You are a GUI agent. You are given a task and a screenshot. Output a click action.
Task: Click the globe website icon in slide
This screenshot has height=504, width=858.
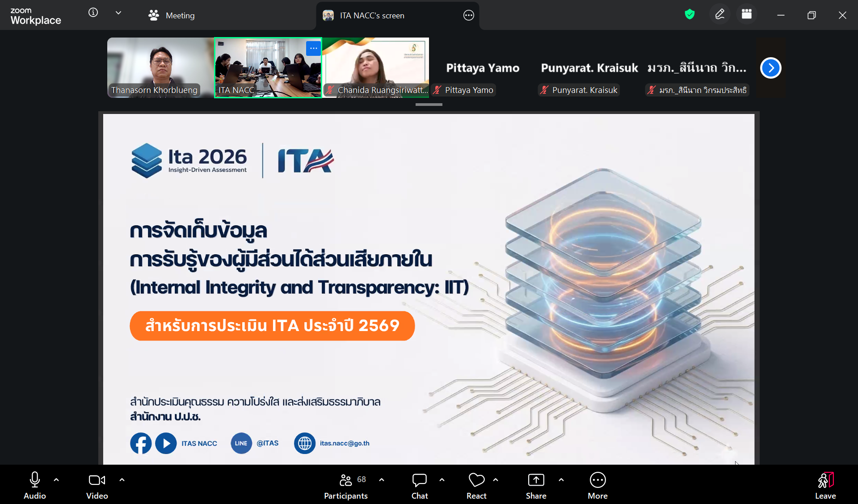coord(305,443)
